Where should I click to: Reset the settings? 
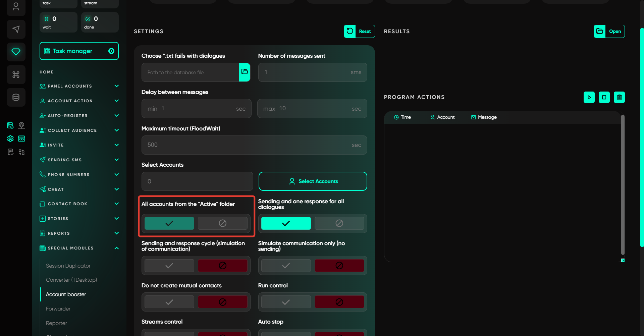(359, 31)
